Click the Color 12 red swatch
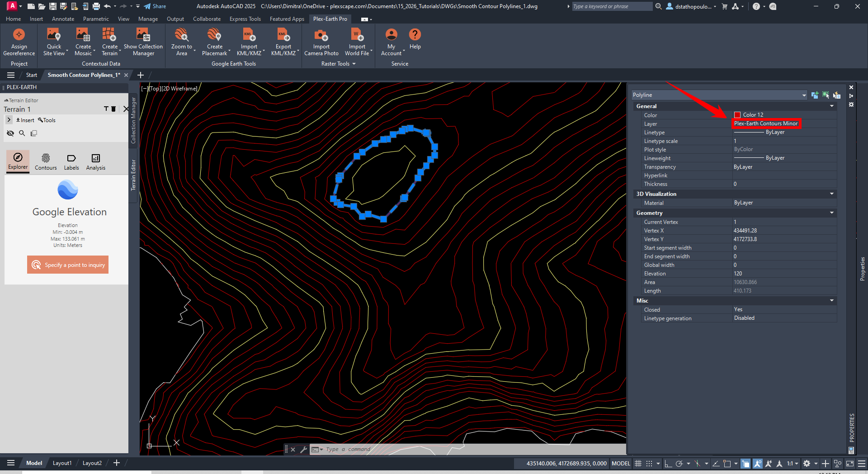The height and width of the screenshot is (474, 868). [x=737, y=115]
